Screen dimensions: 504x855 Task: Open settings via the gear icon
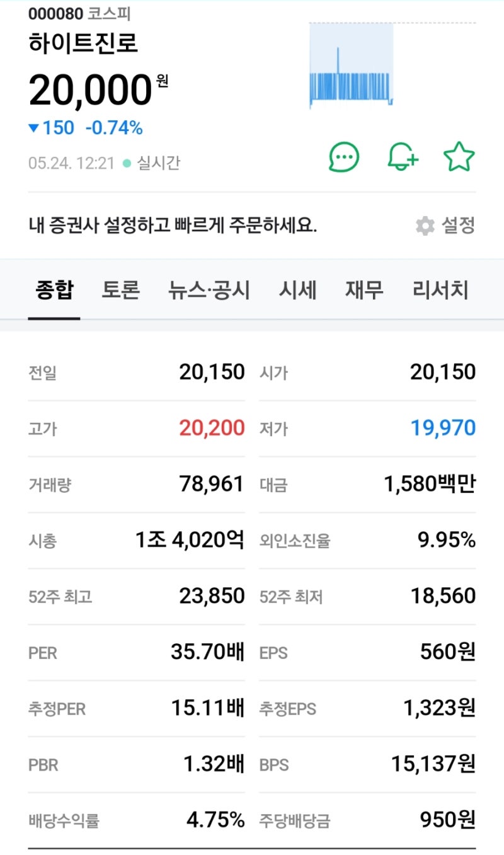(x=425, y=226)
